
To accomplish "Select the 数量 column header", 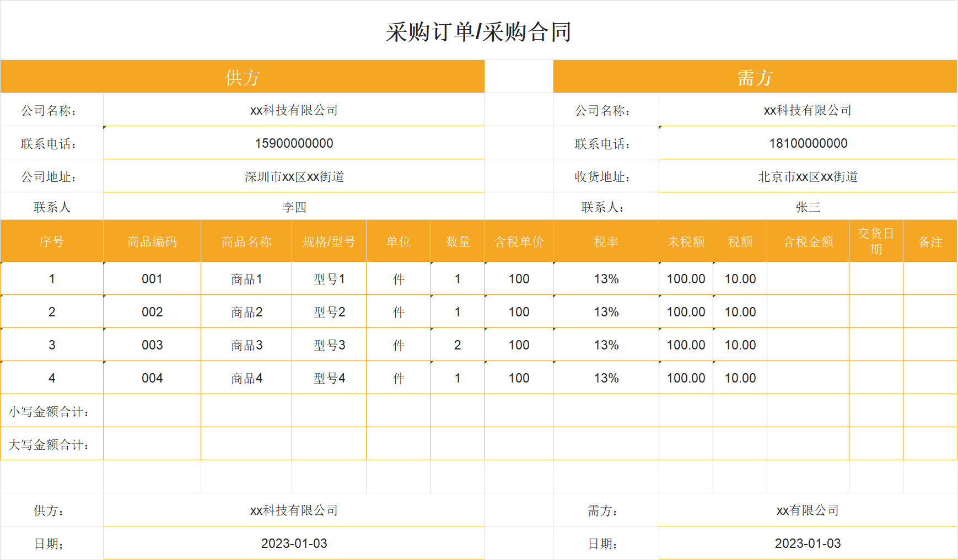I will click(x=458, y=241).
